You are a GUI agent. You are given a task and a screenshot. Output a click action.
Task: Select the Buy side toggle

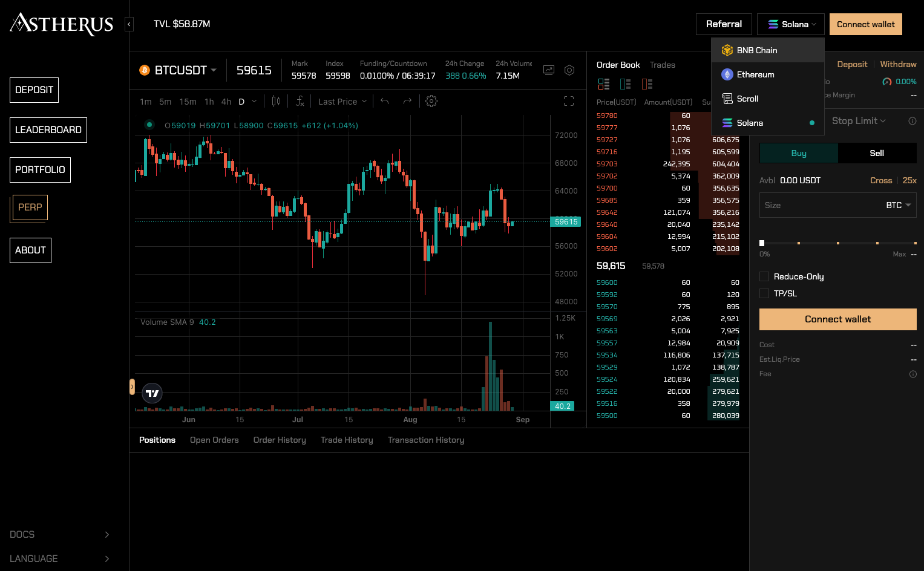pyautogui.click(x=799, y=153)
